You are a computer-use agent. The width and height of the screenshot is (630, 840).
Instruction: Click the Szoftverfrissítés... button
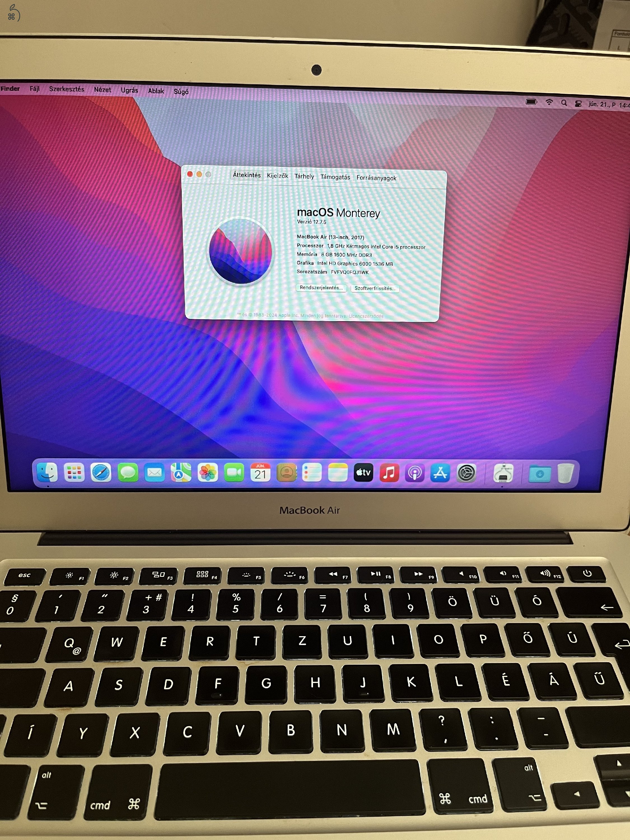click(x=375, y=288)
